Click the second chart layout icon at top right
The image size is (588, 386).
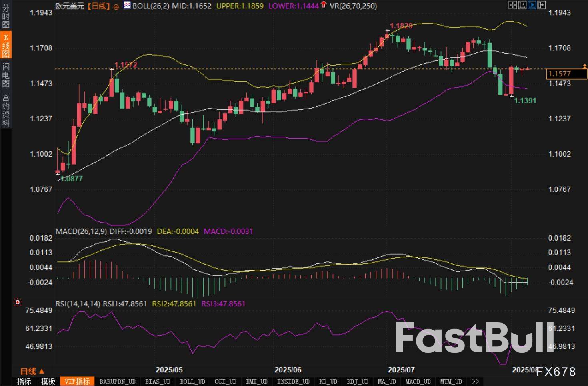click(x=522, y=5)
